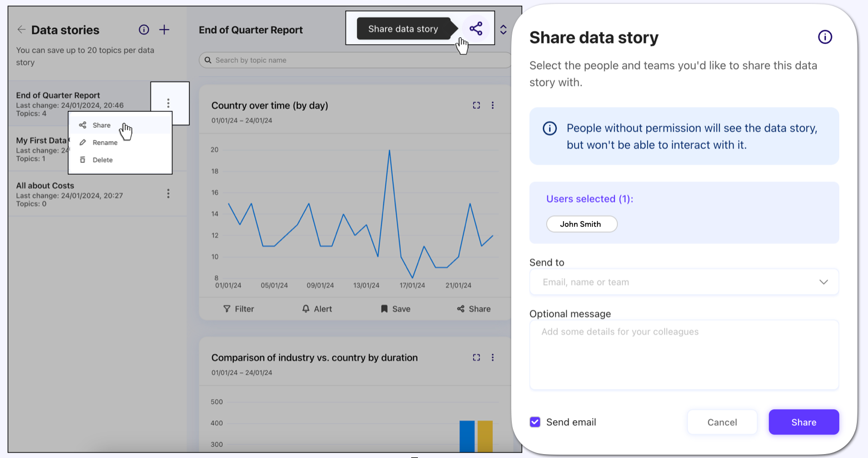Expand Country over time chart to fullscreen
This screenshot has width=868, height=458.
click(x=476, y=106)
